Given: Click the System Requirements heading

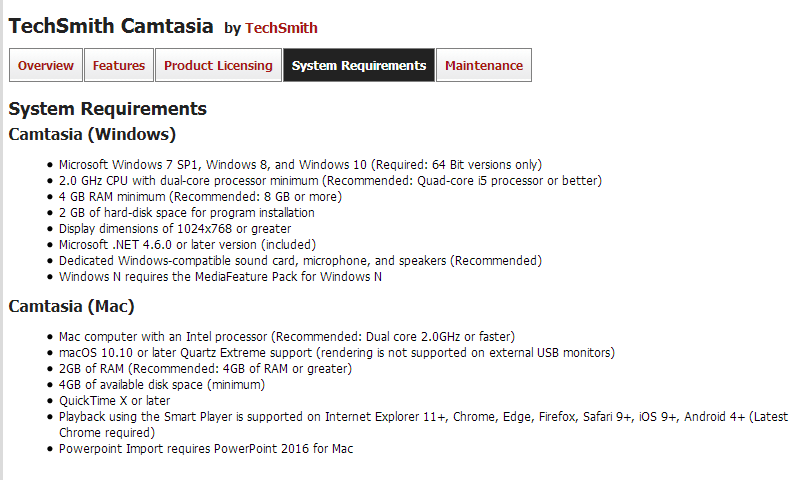Looking at the screenshot, I should pos(107,109).
